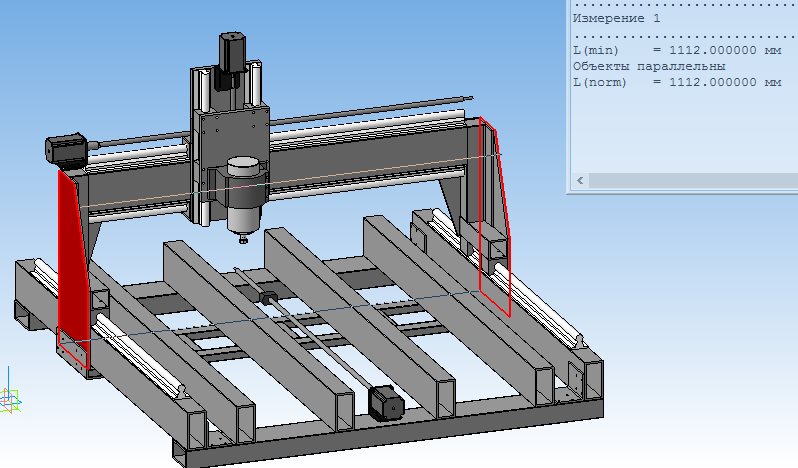798x468 pixels.
Task: Click the horizontal scrollbar track in measurement panel
Action: (x=693, y=180)
